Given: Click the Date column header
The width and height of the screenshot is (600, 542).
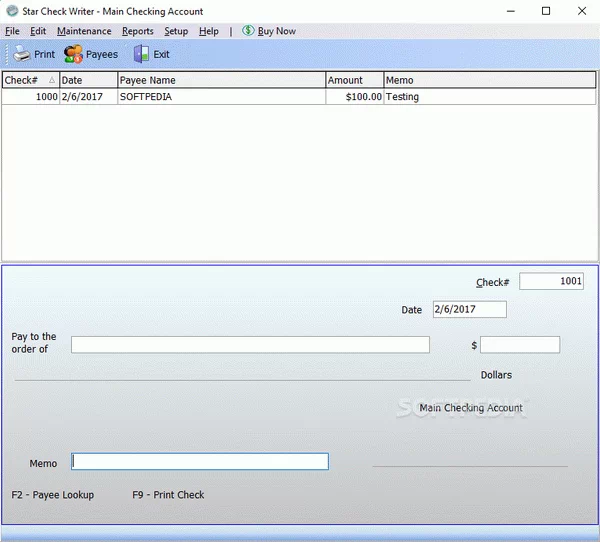Looking at the screenshot, I should pos(88,80).
